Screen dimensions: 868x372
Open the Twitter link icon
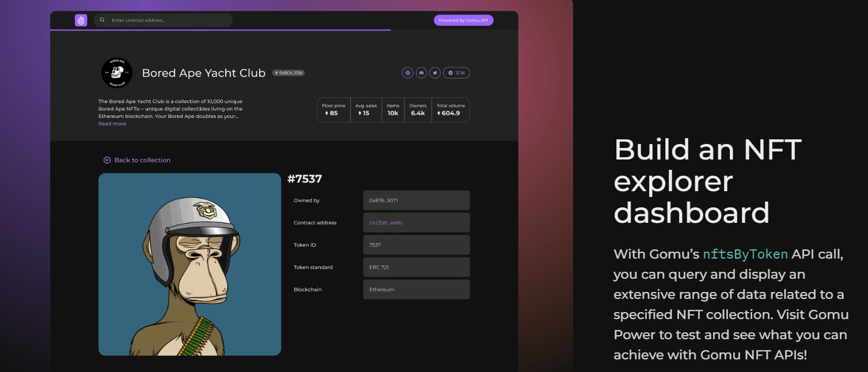click(435, 73)
